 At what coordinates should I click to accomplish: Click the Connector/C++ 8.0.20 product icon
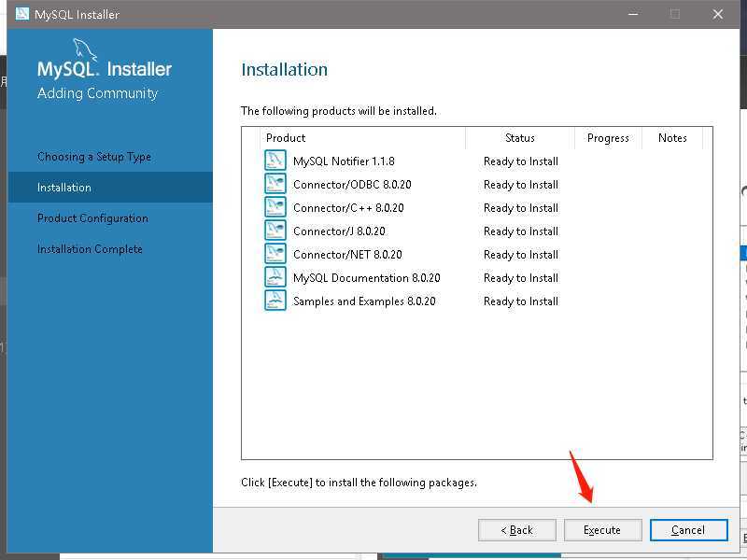click(275, 206)
